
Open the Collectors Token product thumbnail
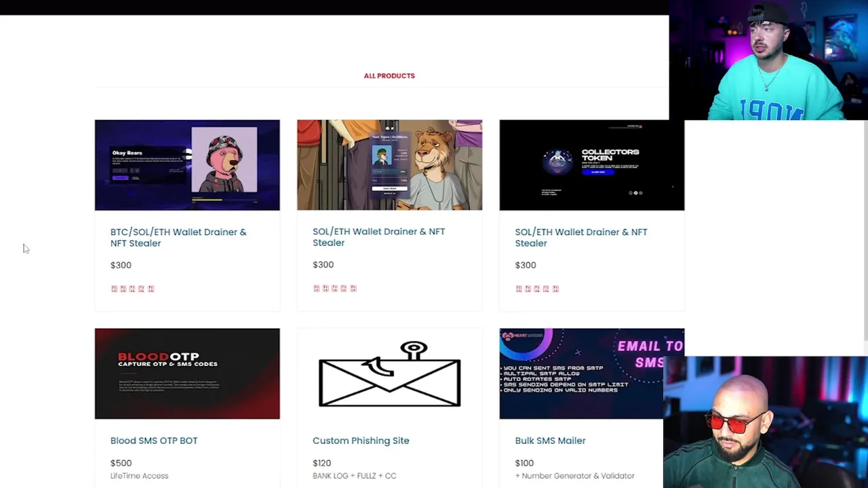click(592, 165)
